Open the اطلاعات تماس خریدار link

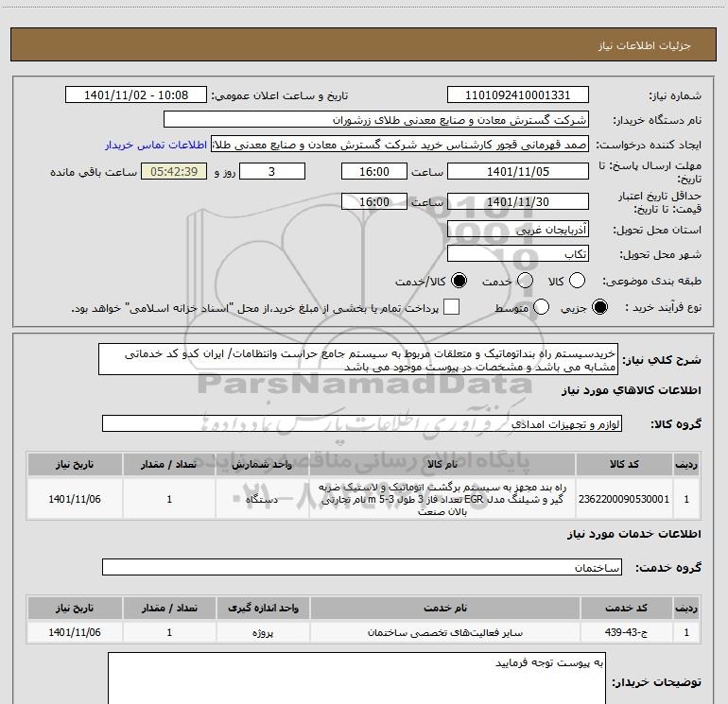click(156, 145)
